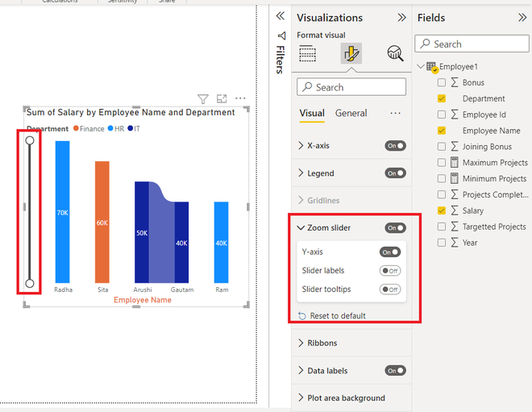Open Focus mode icon above the chart
The image size is (532, 412).
(x=222, y=98)
